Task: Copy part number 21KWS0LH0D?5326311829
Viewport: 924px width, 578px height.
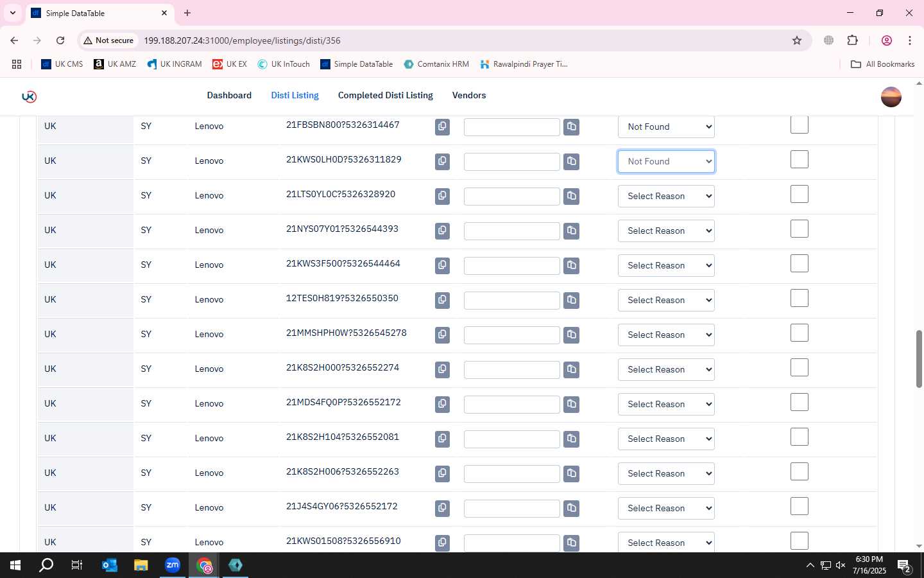Action: point(442,161)
